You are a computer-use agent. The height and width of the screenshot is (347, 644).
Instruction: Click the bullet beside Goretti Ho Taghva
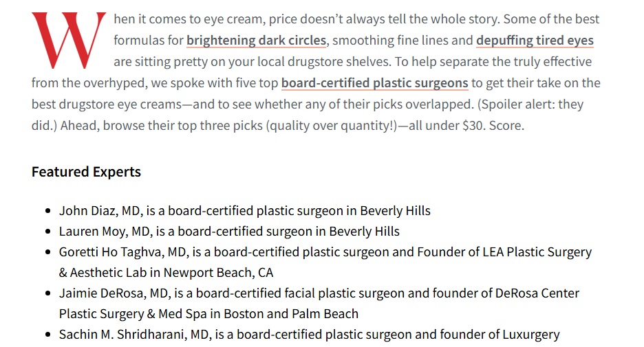(47, 253)
